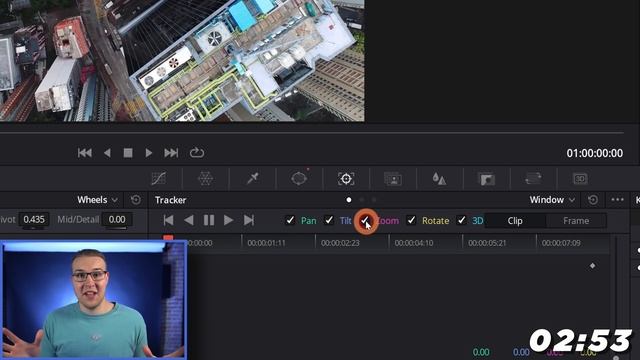
Task: Open the Key palette
Action: [487, 179]
